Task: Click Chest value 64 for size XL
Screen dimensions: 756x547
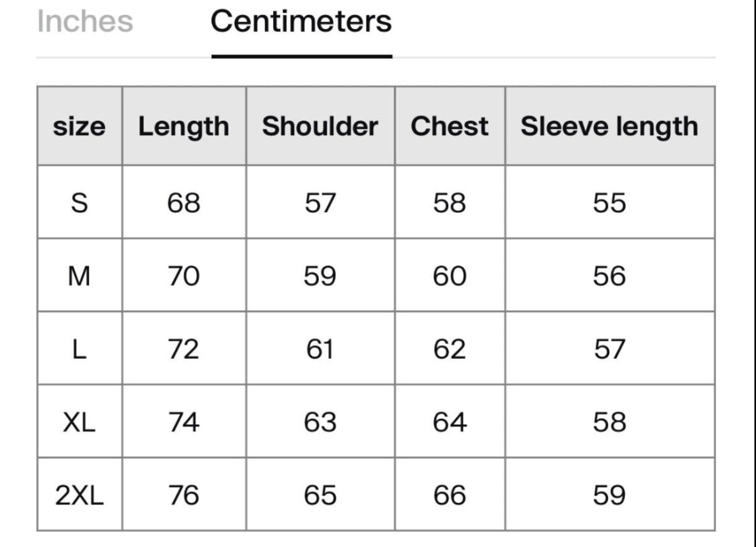Action: click(x=449, y=422)
